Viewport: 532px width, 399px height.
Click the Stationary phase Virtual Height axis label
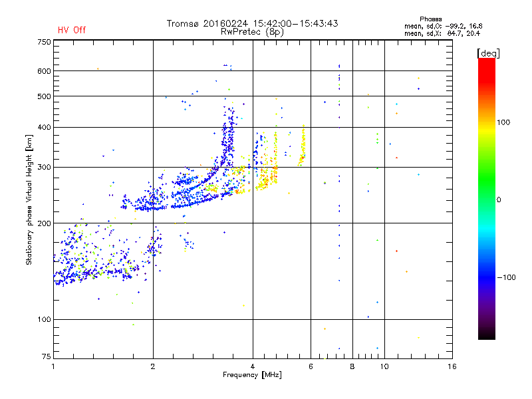[29, 199]
